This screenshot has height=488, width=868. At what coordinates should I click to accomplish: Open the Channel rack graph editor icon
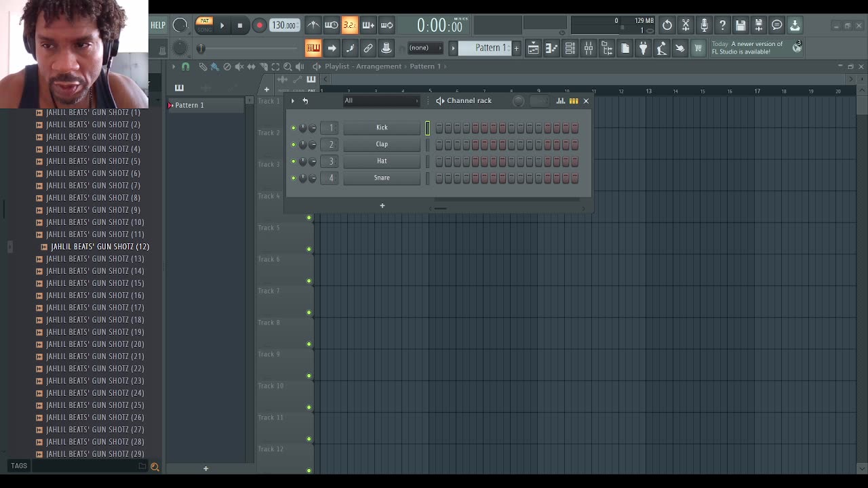[x=561, y=101]
